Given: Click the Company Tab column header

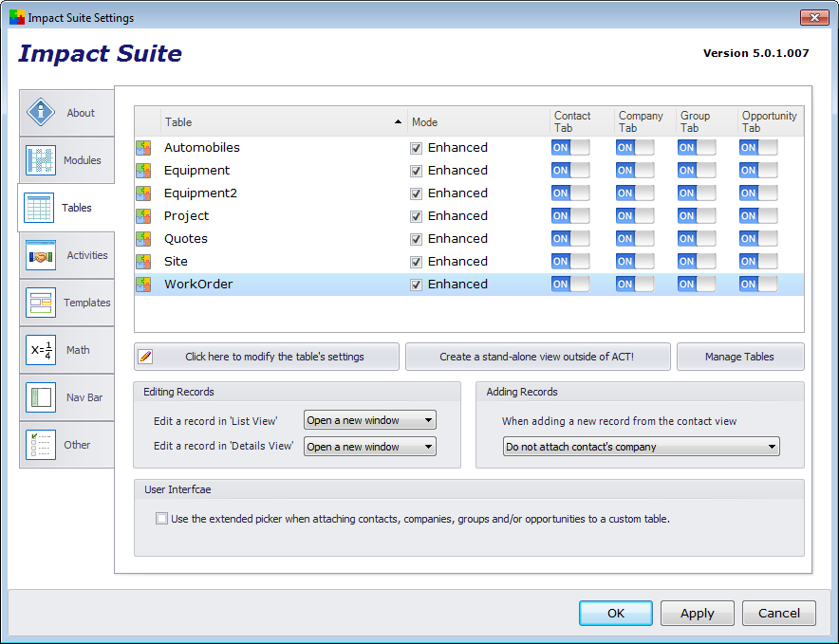Looking at the screenshot, I should point(645,122).
